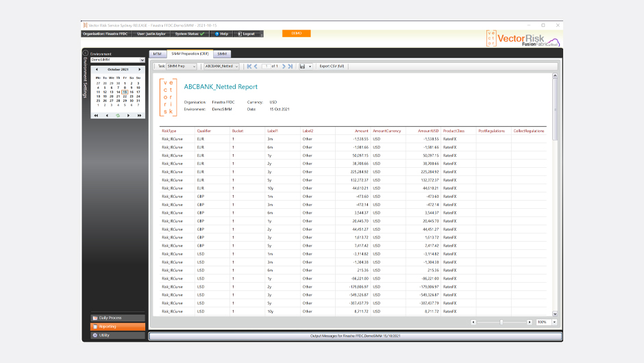Click the Organisation: Finastra FFDC item
644x363 pixels.
[105, 34]
